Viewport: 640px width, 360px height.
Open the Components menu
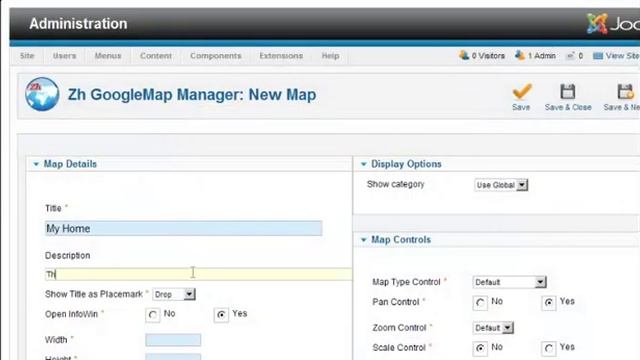(x=216, y=56)
